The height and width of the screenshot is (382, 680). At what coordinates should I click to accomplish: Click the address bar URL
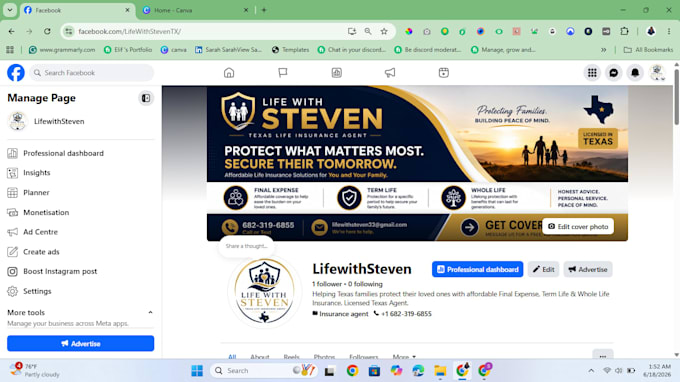pyautogui.click(x=129, y=31)
